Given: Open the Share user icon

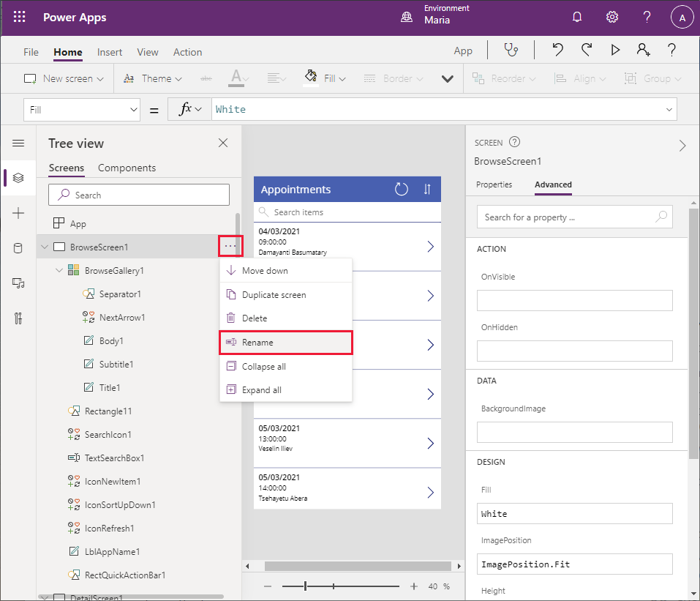Looking at the screenshot, I should (643, 50).
